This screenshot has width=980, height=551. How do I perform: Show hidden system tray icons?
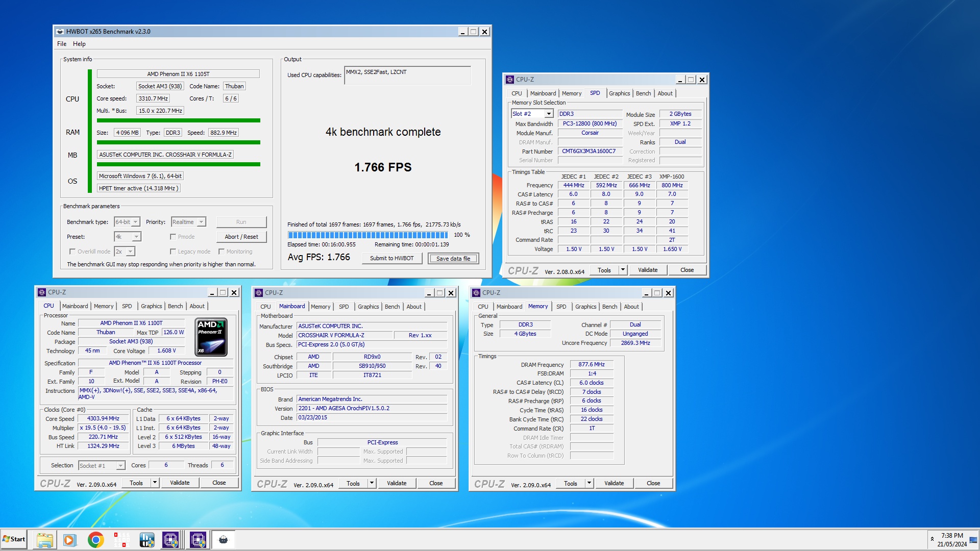pyautogui.click(x=932, y=539)
